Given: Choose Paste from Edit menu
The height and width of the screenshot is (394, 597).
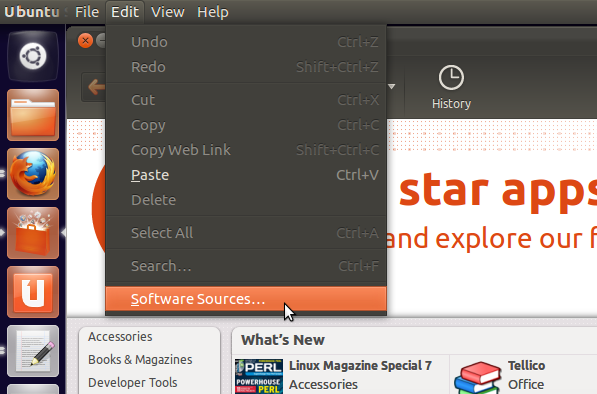Looking at the screenshot, I should [246, 175].
